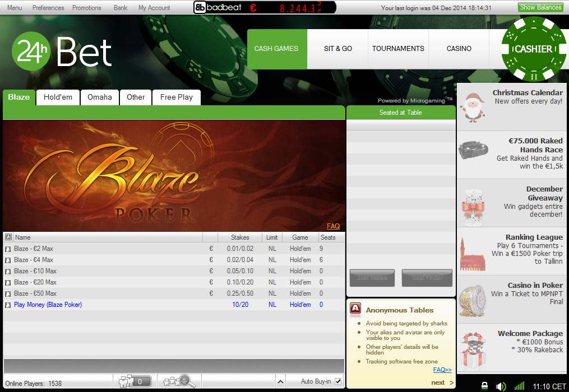Screen dimensions: 569x392
Task: Click the car image for Raked Hands Race
Action: tap(474, 151)
